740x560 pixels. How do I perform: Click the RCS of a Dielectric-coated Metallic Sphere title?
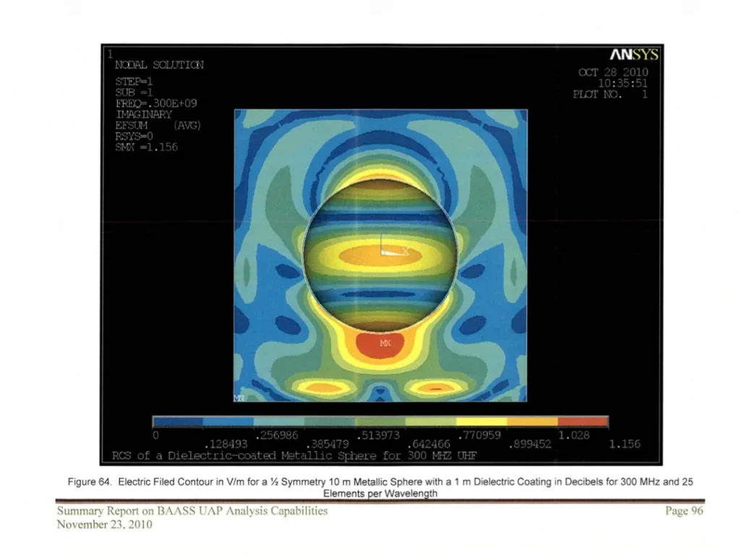[x=294, y=456]
